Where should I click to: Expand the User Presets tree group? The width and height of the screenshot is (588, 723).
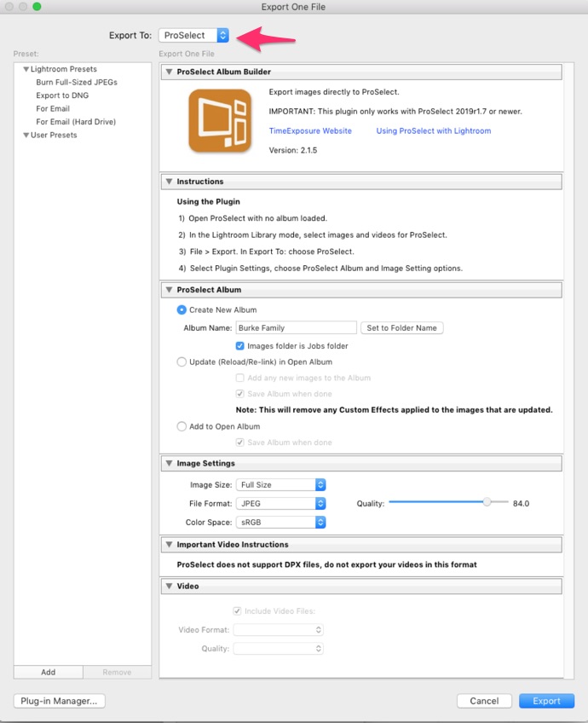tap(26, 135)
